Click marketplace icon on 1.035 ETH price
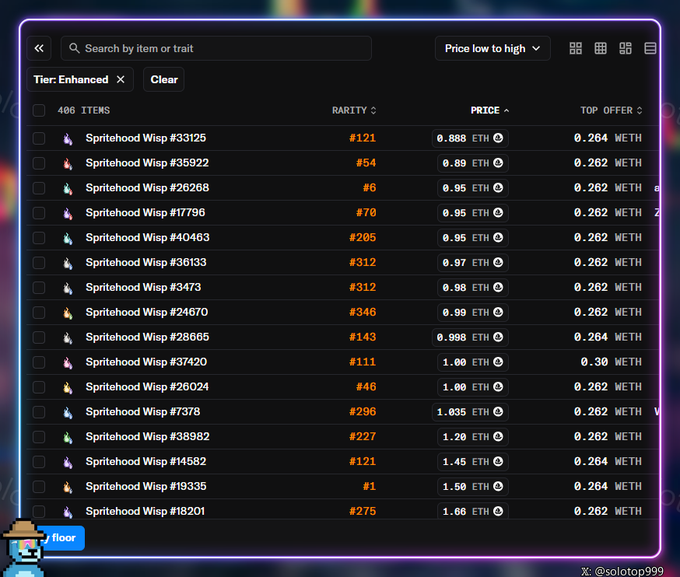The height and width of the screenshot is (577, 680). [x=498, y=412]
